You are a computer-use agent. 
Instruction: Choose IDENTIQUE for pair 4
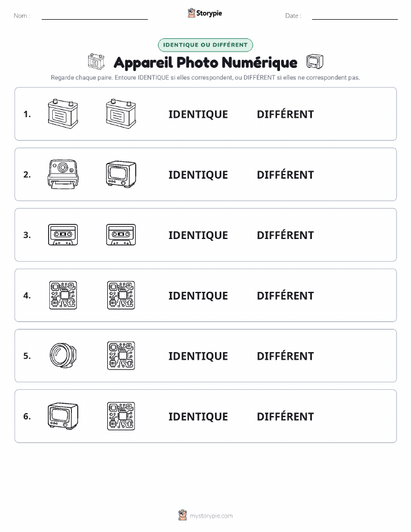coord(198,295)
